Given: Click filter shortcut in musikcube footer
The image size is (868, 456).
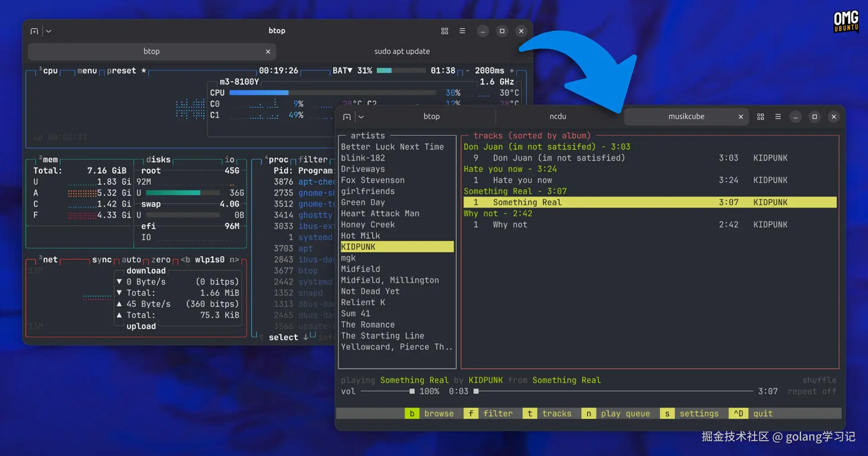Looking at the screenshot, I should [x=489, y=413].
